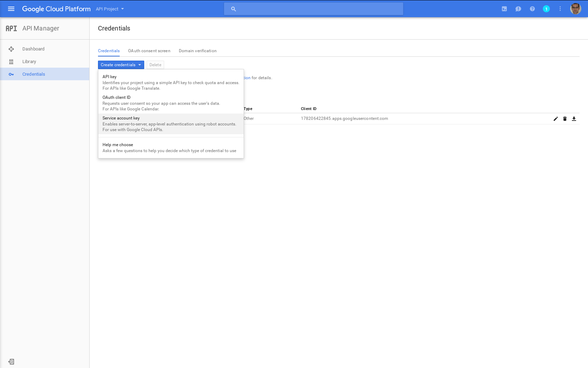
Task: Open the user account avatar
Action: [x=575, y=9]
